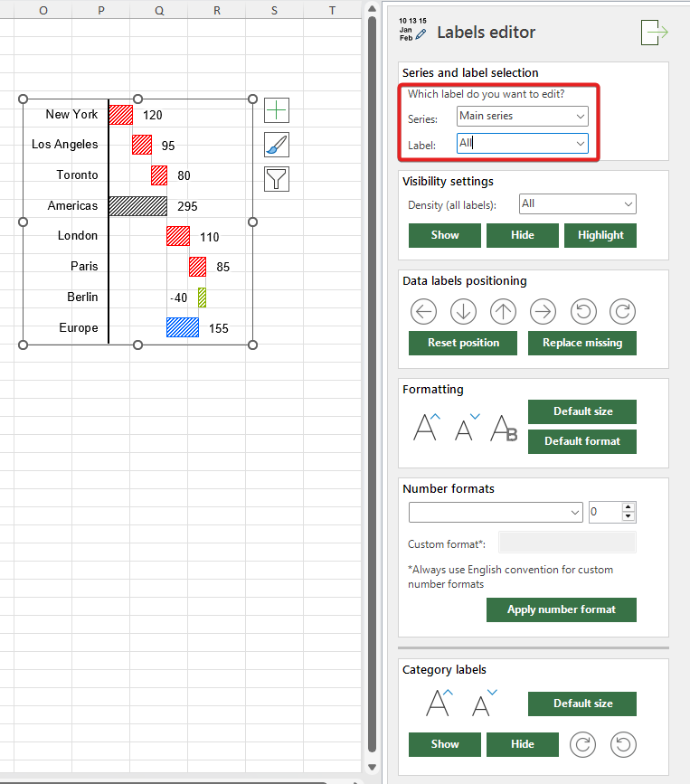The height and width of the screenshot is (784, 690).
Task: Move data labels right with arrow icon
Action: coord(543,312)
